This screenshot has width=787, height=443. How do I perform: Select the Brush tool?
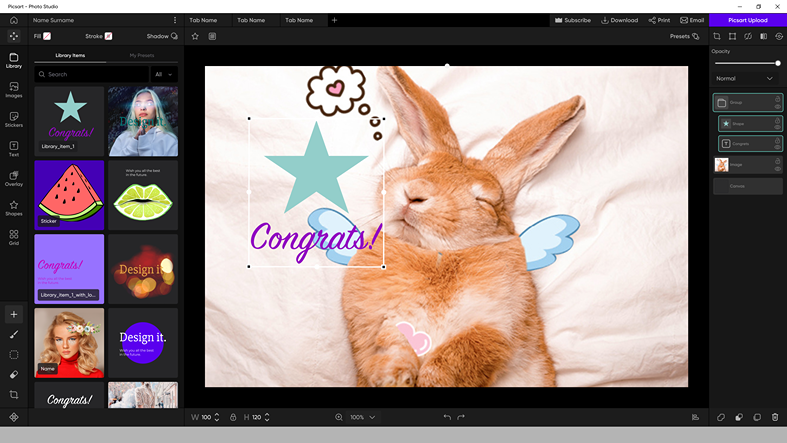coord(14,335)
